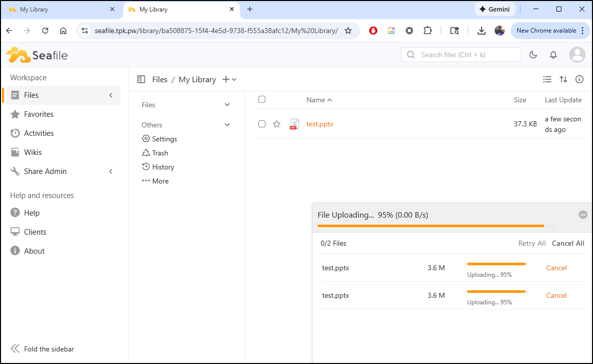
Task: Collapse the Others section chevron
Action: tap(227, 125)
